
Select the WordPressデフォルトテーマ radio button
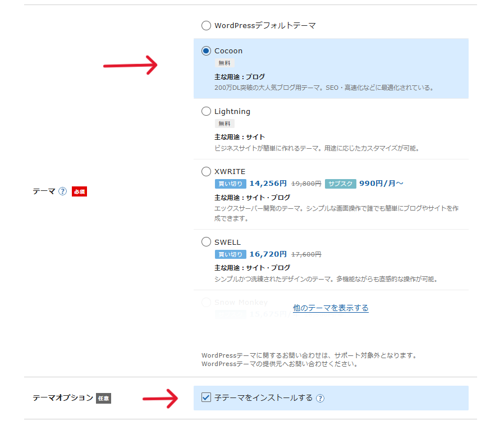206,25
